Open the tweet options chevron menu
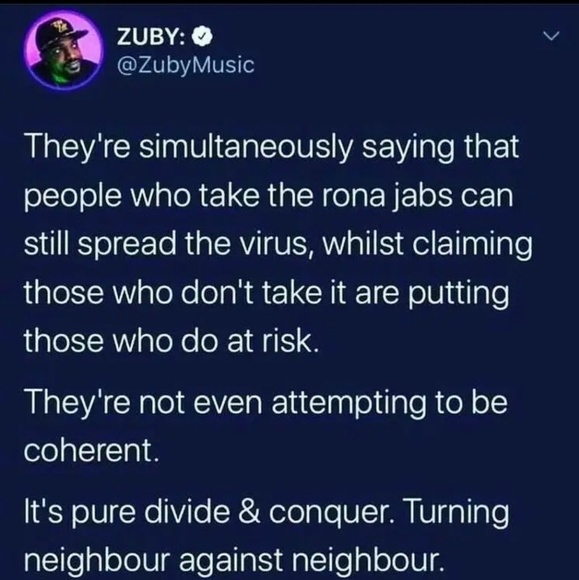The width and height of the screenshot is (579, 580). 551,36
